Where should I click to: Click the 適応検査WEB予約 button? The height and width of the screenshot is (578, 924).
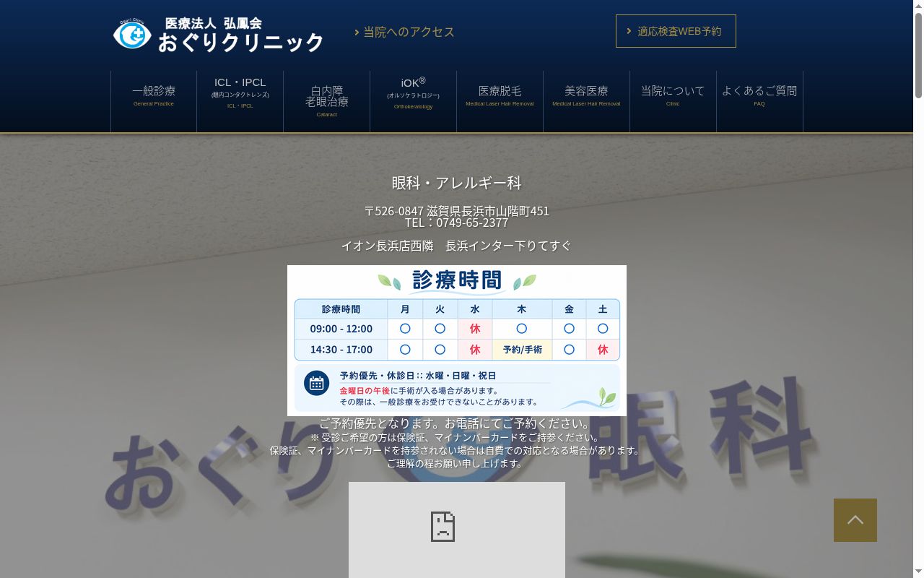[676, 31]
